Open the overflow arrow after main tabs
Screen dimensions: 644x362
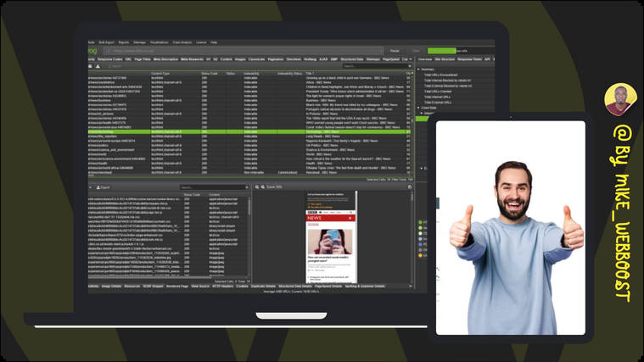pyautogui.click(x=411, y=59)
